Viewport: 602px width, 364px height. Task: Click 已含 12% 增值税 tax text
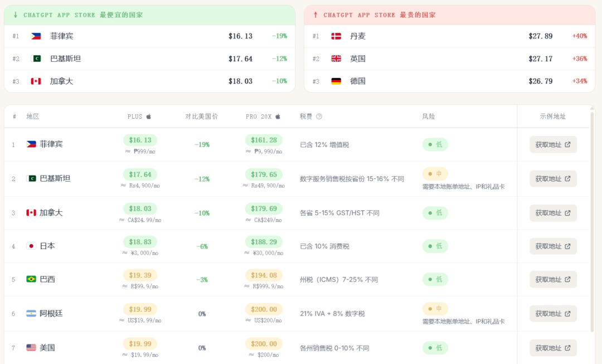click(x=324, y=145)
